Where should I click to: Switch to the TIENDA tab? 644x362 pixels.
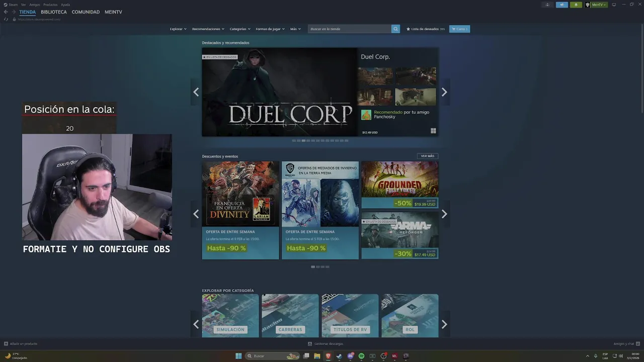(x=28, y=12)
